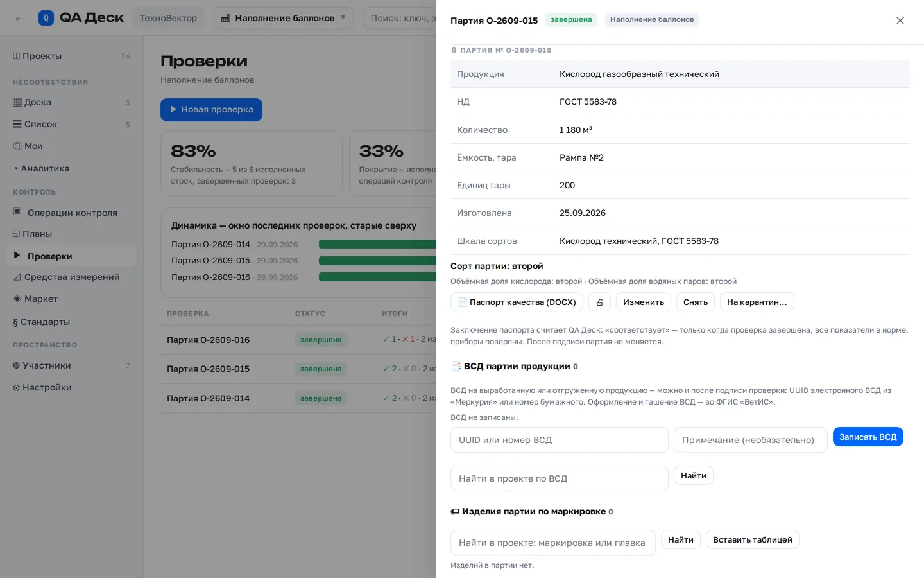Screen dimensions: 924x578
Task: Click Найти next to the маркировка field
Action: click(x=681, y=539)
